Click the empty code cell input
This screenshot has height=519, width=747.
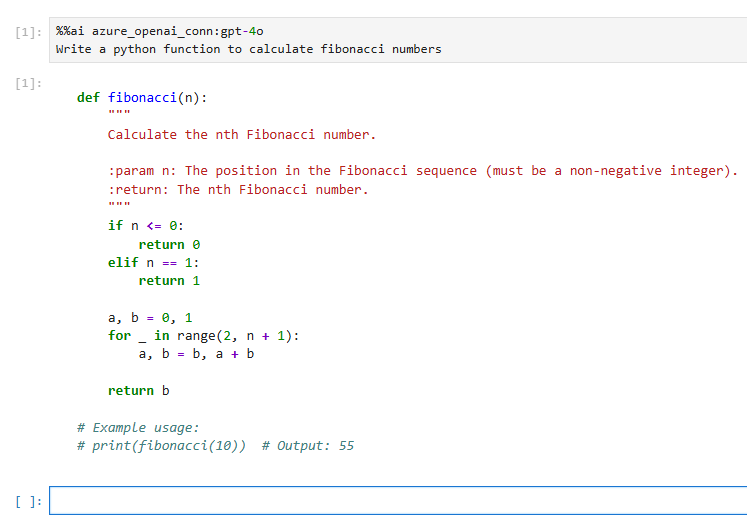[x=397, y=500]
